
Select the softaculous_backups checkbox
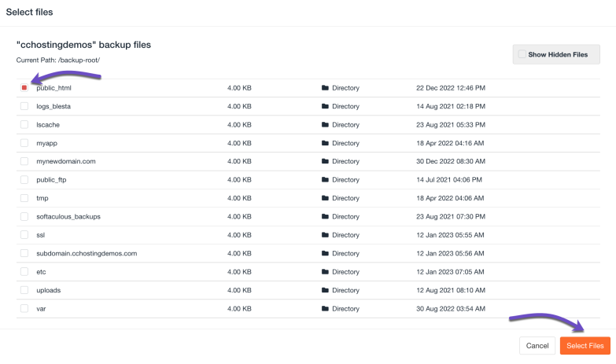[24, 216]
